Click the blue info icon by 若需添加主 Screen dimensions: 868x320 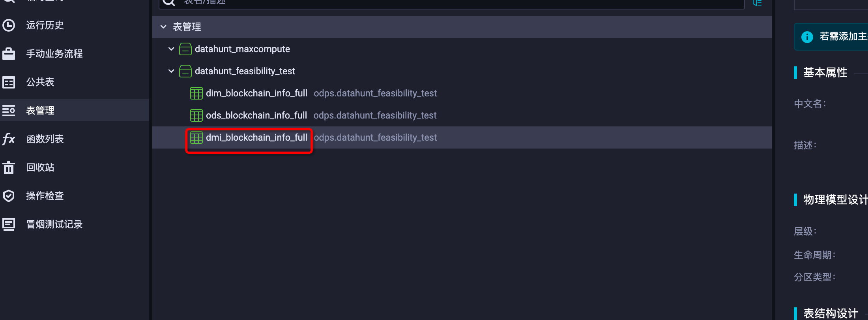pyautogui.click(x=807, y=37)
